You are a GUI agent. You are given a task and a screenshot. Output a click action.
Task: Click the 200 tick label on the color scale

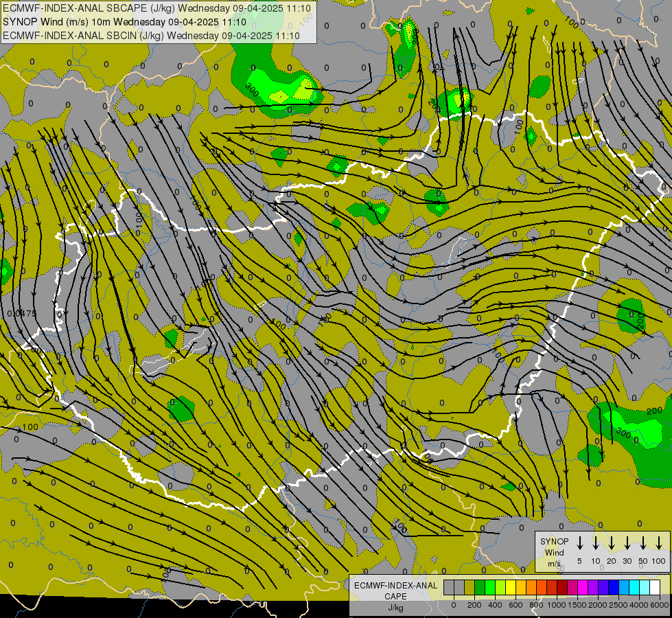point(474,605)
